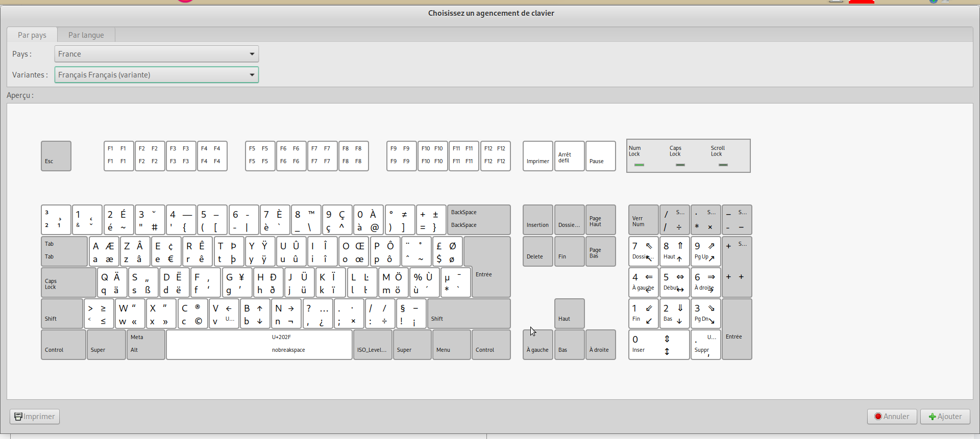980x439 pixels.
Task: Click the Insertion key in the preview
Action: tap(537, 220)
